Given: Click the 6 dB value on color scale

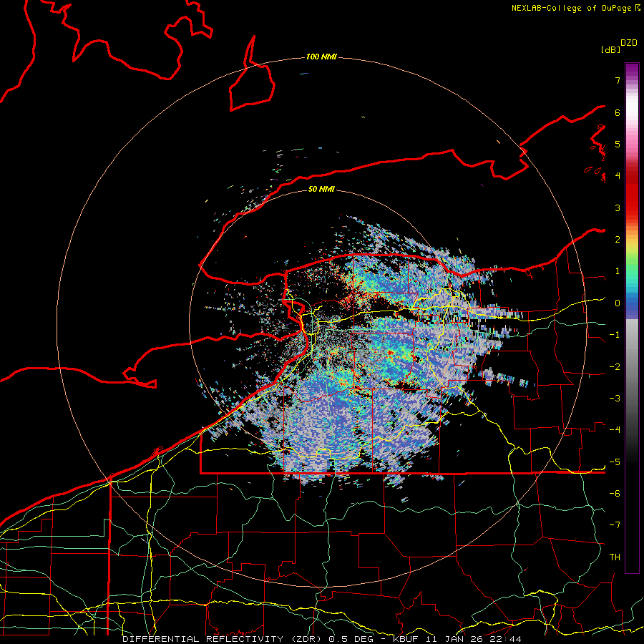Looking at the screenshot, I should coord(618,112).
